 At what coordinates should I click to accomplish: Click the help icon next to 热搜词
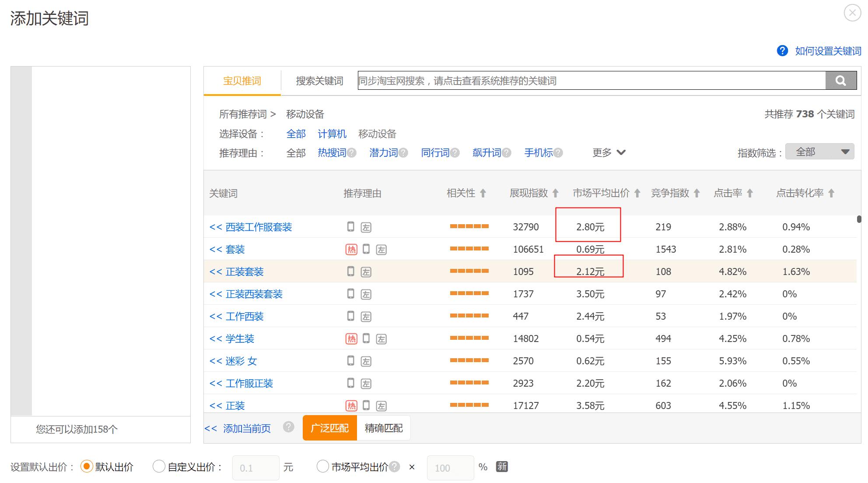pyautogui.click(x=352, y=152)
